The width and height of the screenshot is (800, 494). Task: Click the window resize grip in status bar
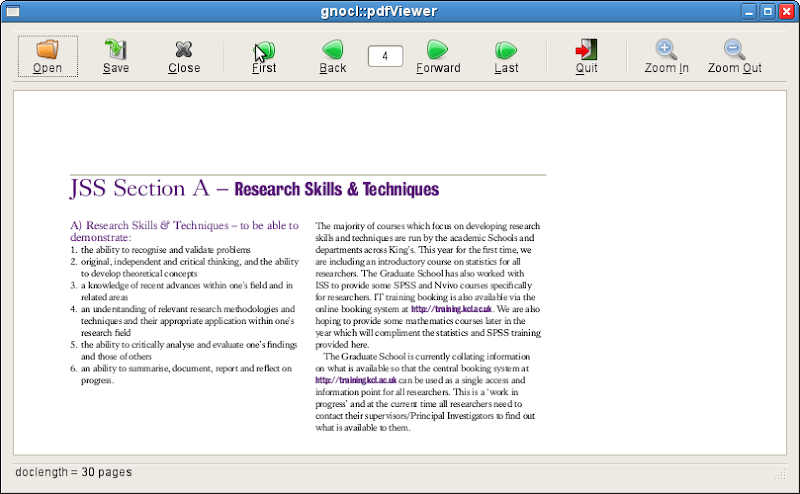click(x=781, y=473)
